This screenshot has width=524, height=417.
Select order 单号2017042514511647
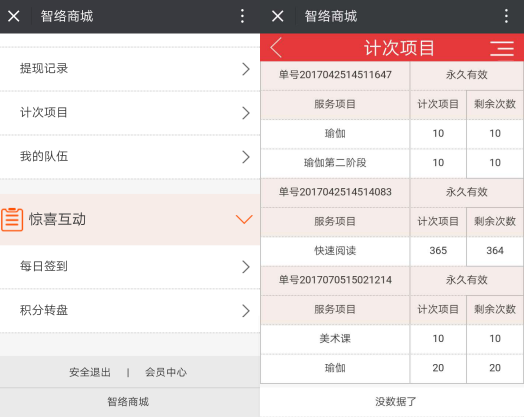[335, 75]
